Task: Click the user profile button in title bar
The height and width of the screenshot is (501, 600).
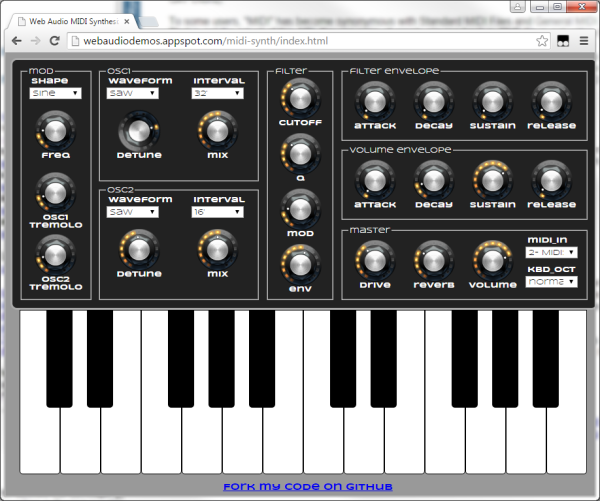Action: [517, 7]
